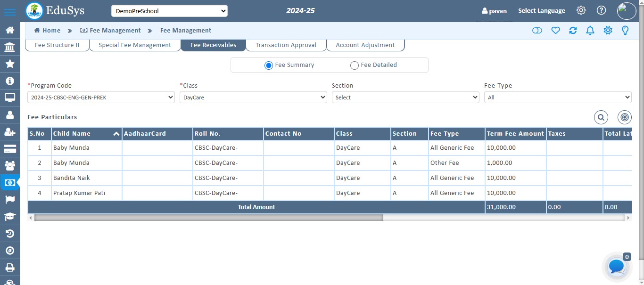Toggle the switch icon in breadcrumb bar
Image resolution: width=644 pixels, height=285 pixels.
537,31
